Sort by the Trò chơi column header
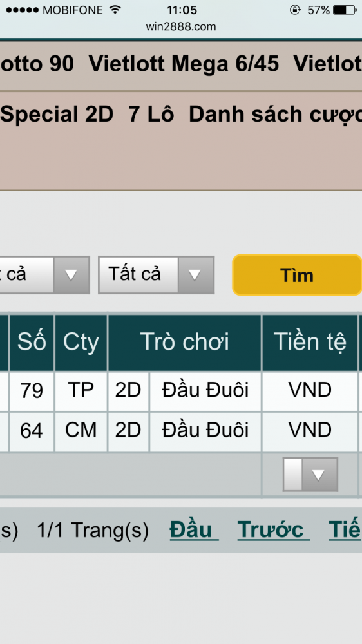 [x=184, y=343]
